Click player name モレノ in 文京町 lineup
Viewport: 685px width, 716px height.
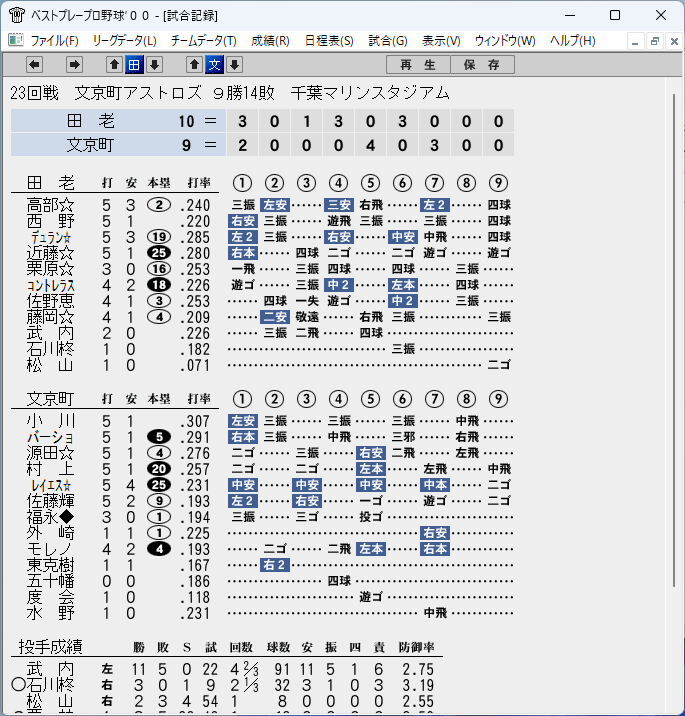[50, 549]
